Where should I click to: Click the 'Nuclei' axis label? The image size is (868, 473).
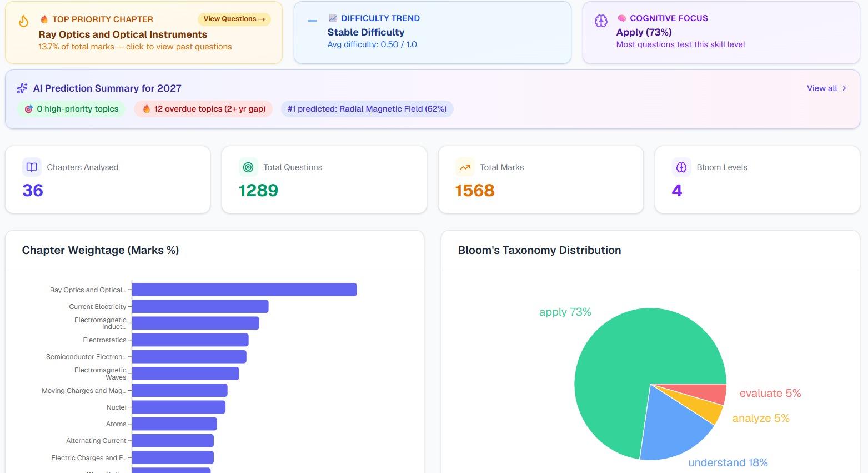[116, 407]
